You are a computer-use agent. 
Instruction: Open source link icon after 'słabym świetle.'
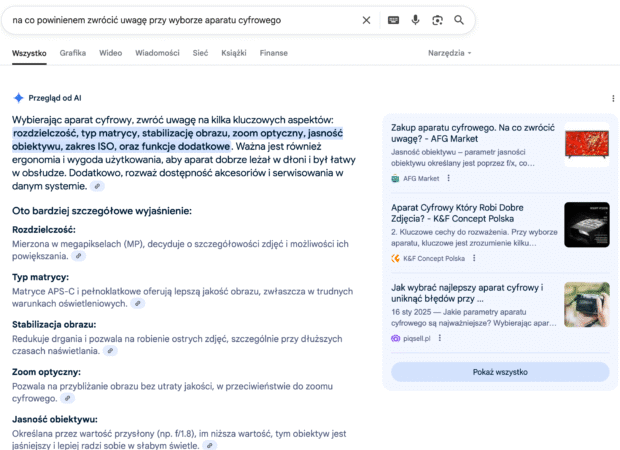point(210,445)
